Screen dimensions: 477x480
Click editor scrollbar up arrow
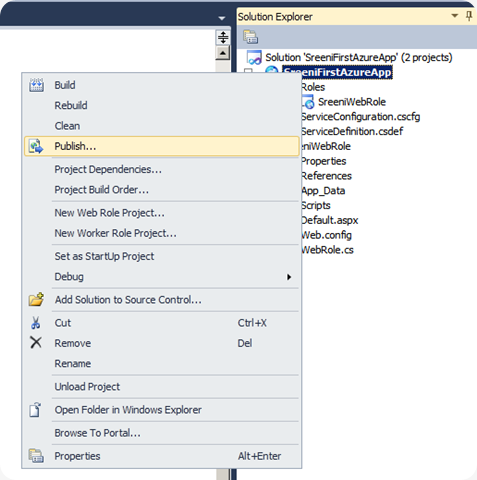223,53
